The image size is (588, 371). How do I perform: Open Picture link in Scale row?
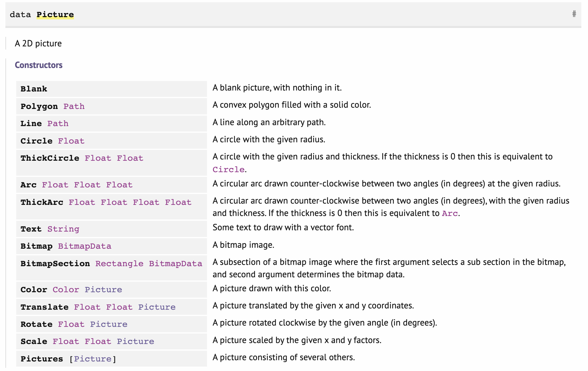(x=135, y=341)
